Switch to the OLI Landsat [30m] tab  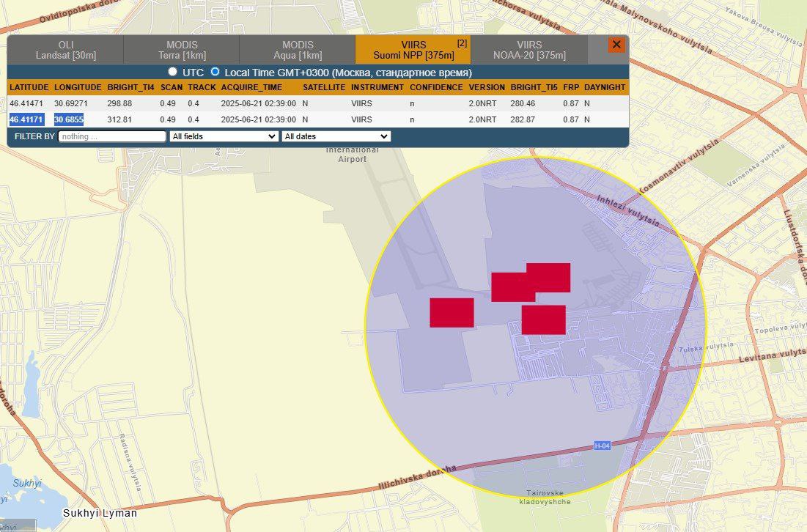[65, 50]
